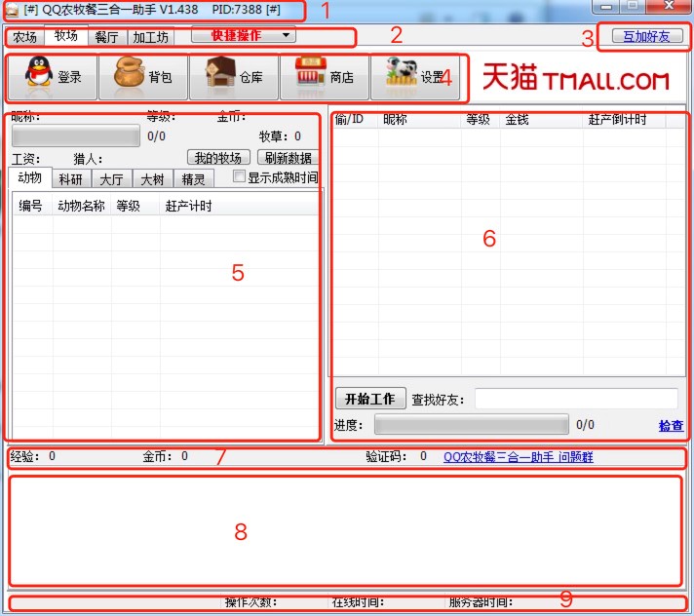Image resolution: width=694 pixels, height=616 pixels.
Task: Open the 加工坊 tab
Action: point(150,37)
